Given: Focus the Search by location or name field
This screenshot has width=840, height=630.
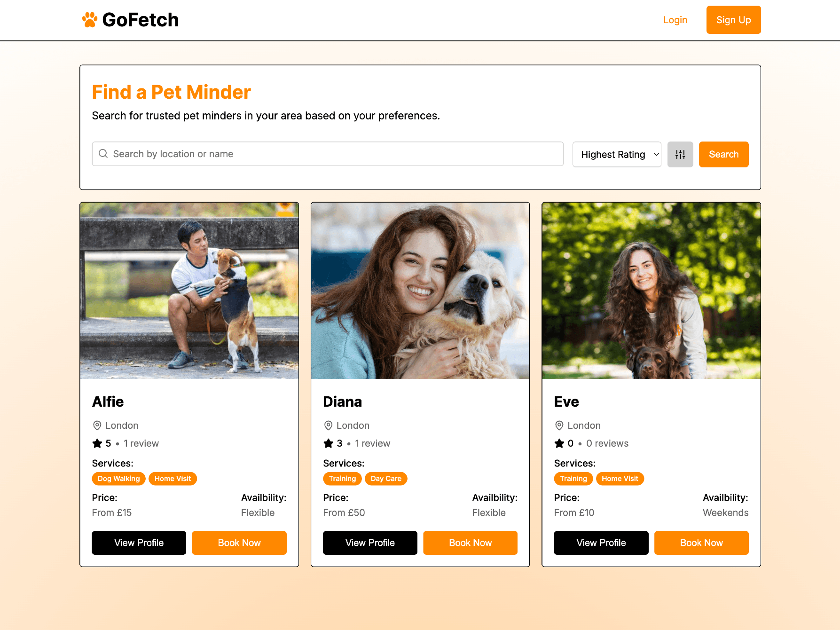Looking at the screenshot, I should click(x=328, y=154).
